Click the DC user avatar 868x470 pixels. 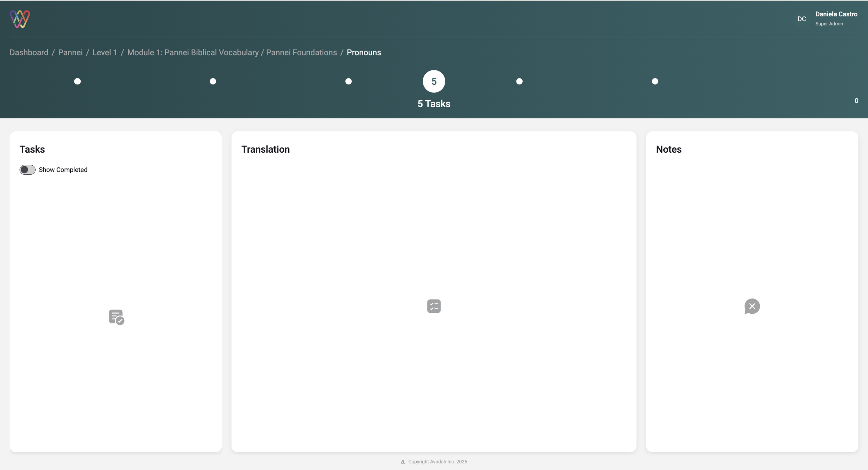click(802, 19)
